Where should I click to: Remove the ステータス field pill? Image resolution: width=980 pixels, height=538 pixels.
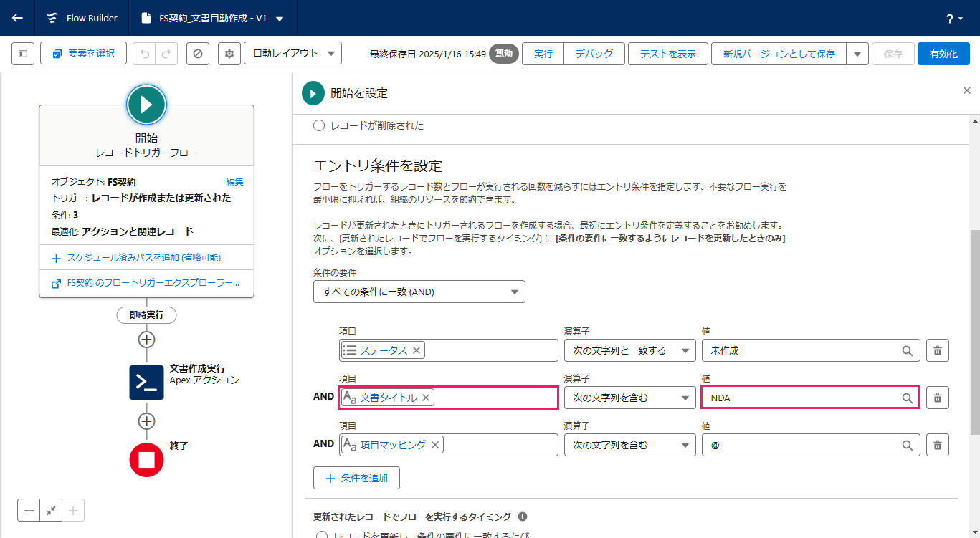pyautogui.click(x=417, y=350)
